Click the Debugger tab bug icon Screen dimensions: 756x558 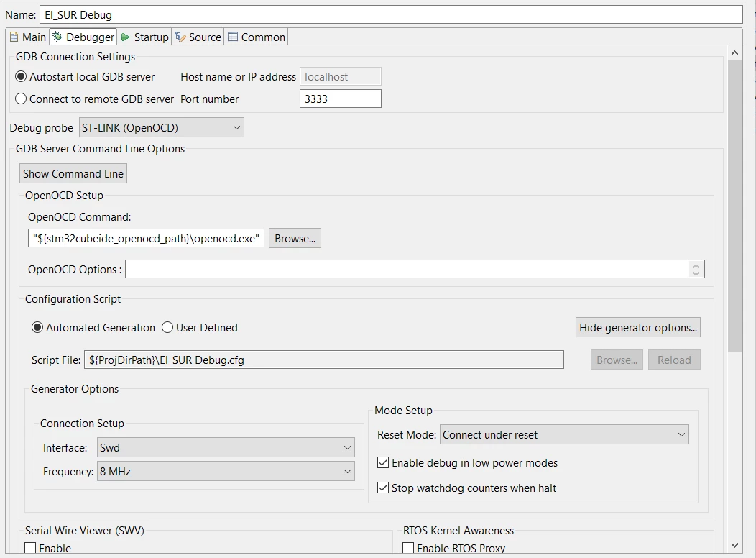[58, 37]
